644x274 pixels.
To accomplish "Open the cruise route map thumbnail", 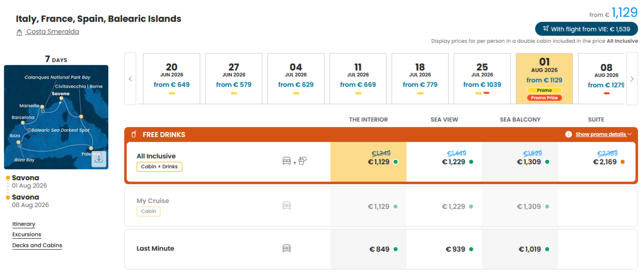I will coord(56,117).
